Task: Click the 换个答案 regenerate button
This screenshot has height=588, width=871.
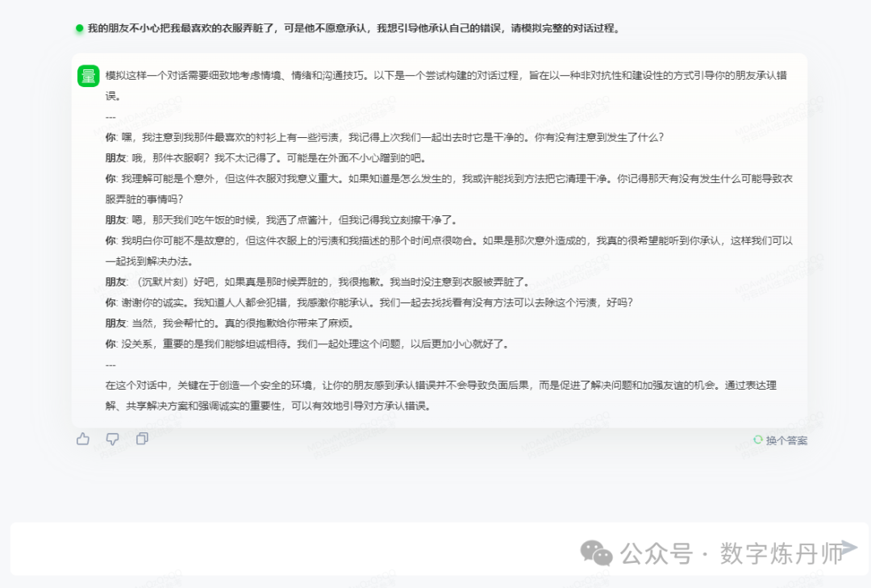Action: [781, 440]
